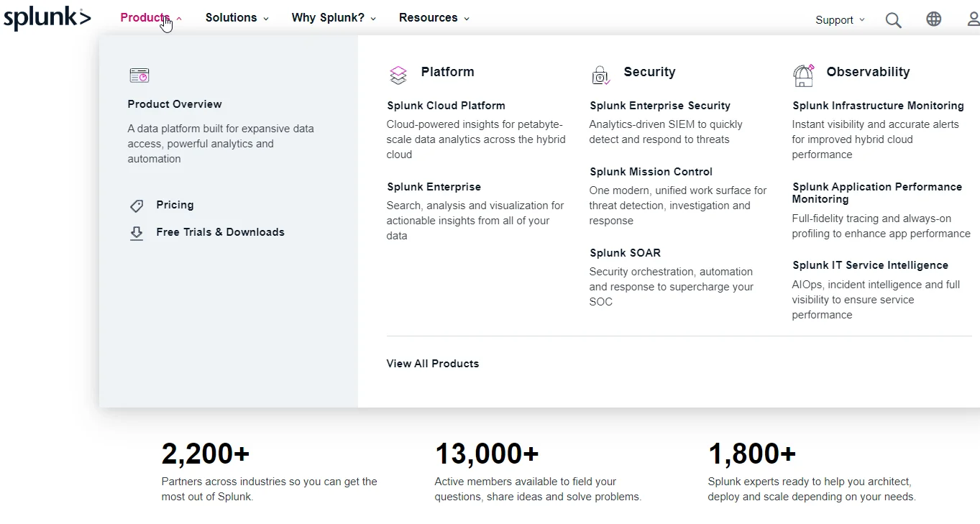Open Splunk Enterprise product link
The image size is (980, 524).
point(434,187)
